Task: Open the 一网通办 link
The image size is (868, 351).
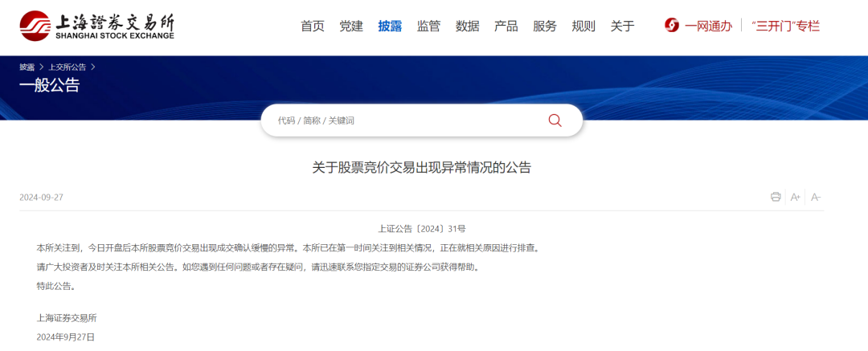Action: pyautogui.click(x=709, y=26)
